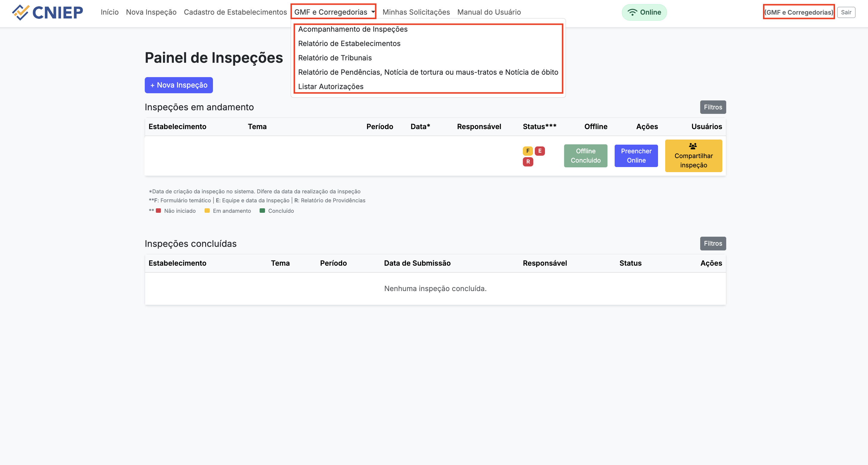The image size is (868, 465).
Task: Click the F status badge
Action: 528,151
